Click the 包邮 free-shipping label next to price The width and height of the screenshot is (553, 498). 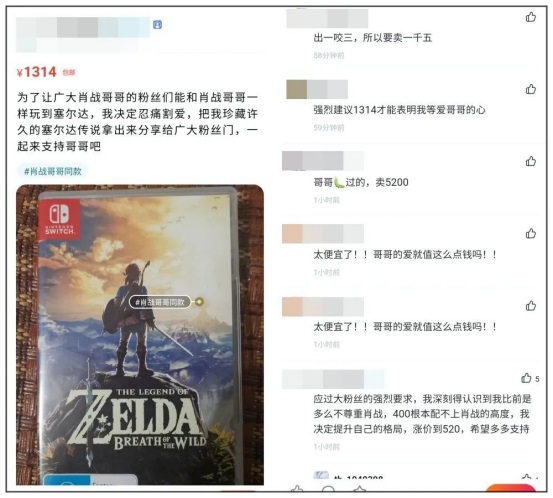[69, 72]
